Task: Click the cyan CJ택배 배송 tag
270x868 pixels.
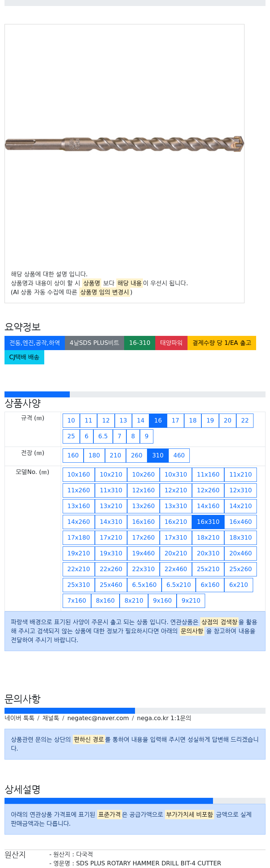Action: (x=24, y=357)
